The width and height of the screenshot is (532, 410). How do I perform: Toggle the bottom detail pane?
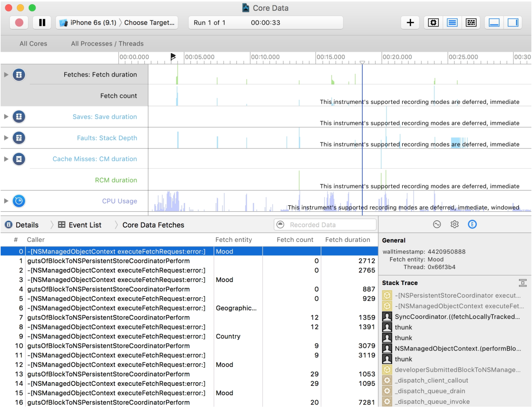coord(494,23)
